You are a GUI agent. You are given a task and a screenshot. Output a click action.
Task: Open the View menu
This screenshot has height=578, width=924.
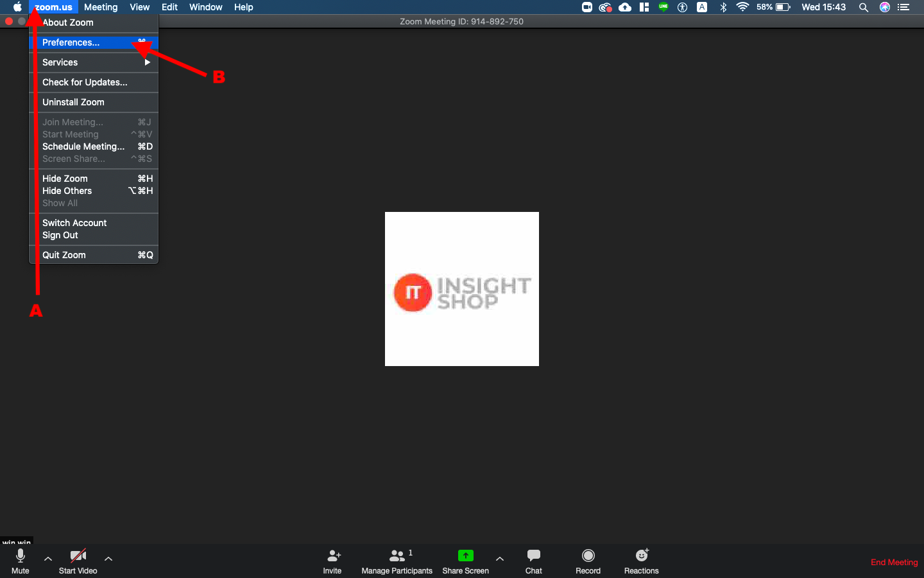139,7
